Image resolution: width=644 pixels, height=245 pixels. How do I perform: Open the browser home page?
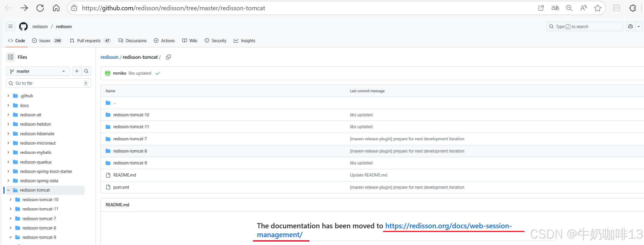tap(56, 8)
